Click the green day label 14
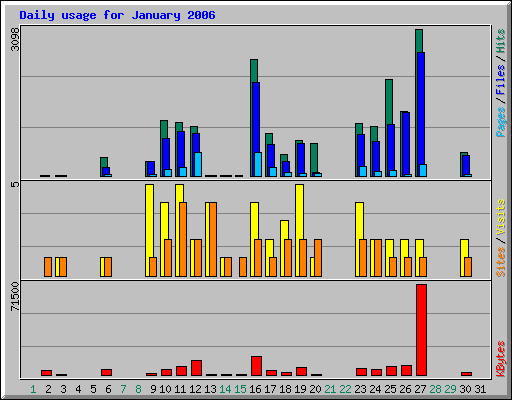This screenshot has width=512, height=400. pos(225,389)
